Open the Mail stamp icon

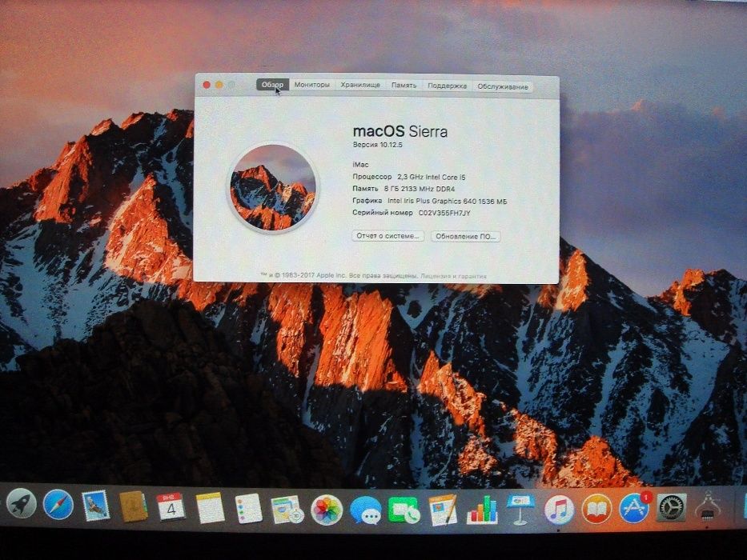click(96, 506)
